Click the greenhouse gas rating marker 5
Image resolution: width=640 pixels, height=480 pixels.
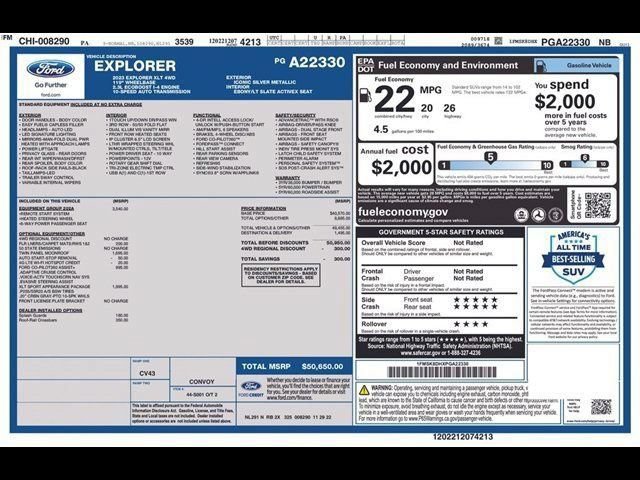(x=490, y=158)
